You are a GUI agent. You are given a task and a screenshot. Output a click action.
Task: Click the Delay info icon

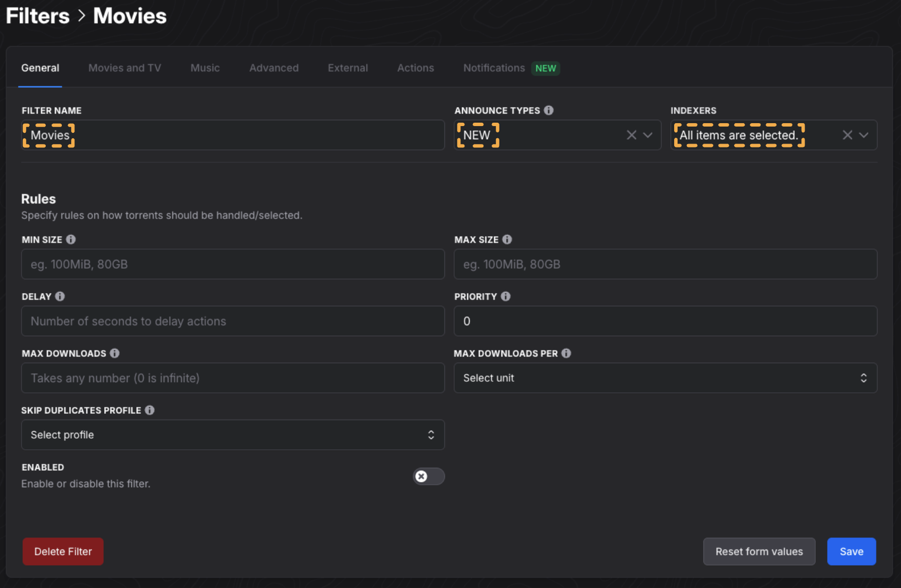click(x=60, y=296)
